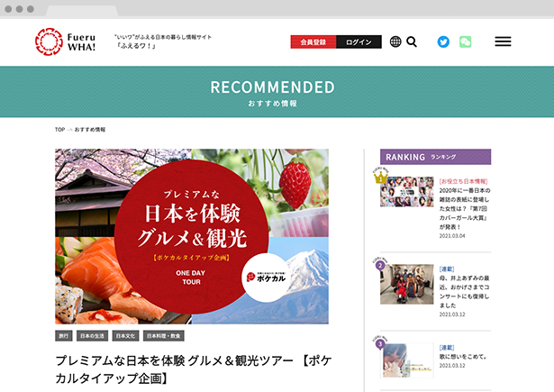The height and width of the screenshot is (392, 554).
Task: Click the Fueru WHA! logo
Action: [x=66, y=41]
